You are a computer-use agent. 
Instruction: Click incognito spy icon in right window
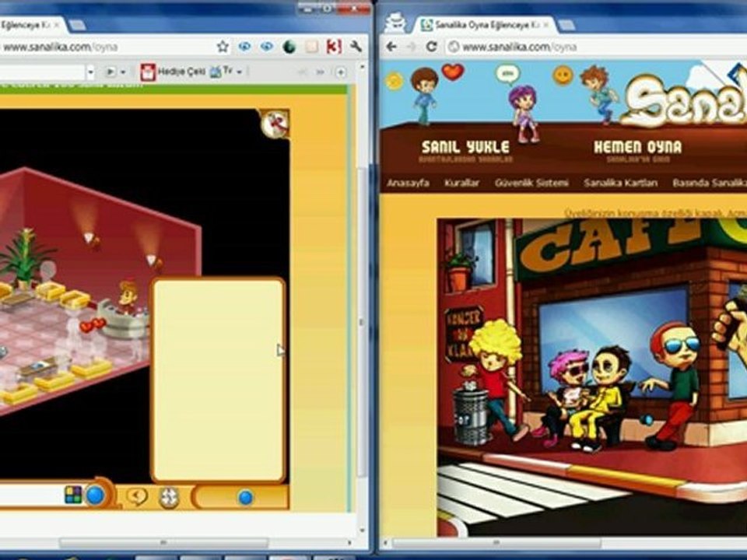[395, 23]
